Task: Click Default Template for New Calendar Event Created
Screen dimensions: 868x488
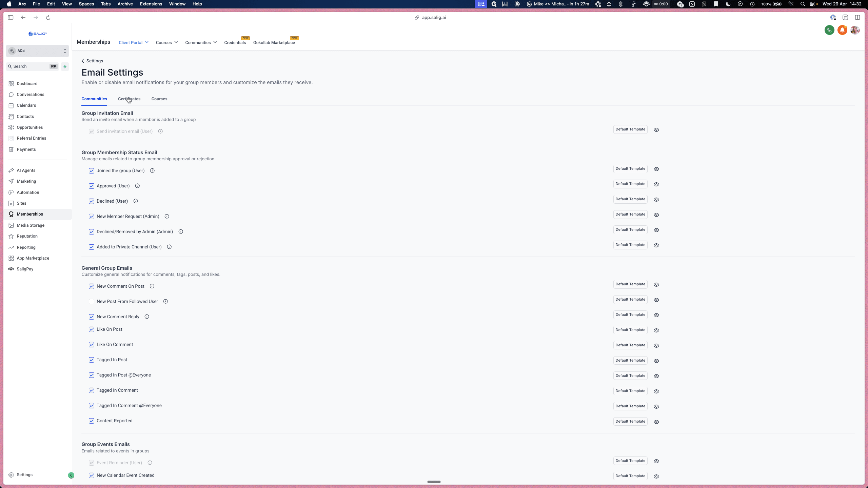Action: [630, 476]
